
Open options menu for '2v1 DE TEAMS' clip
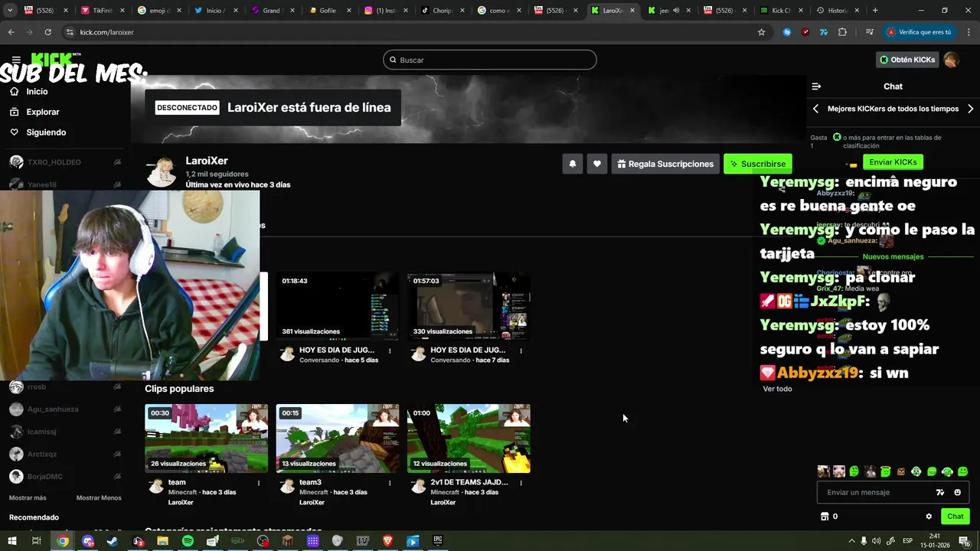click(521, 483)
